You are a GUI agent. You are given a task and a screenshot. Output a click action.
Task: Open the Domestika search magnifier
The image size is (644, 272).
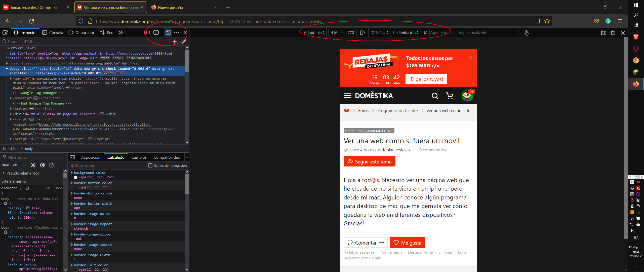click(x=435, y=96)
